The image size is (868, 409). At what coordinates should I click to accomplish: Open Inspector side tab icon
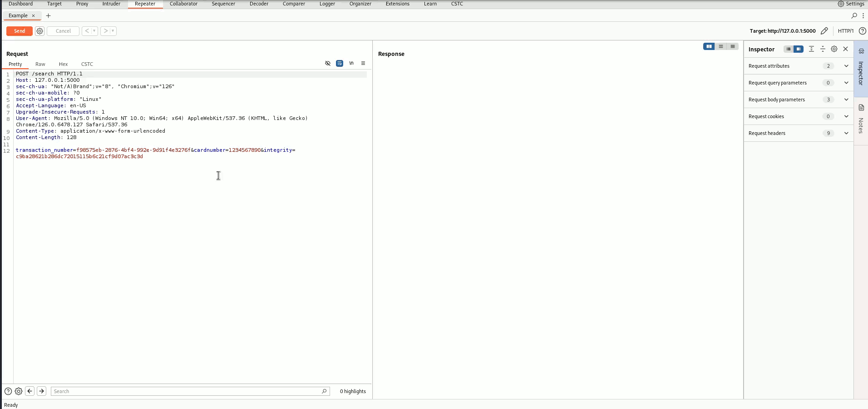coord(861,51)
